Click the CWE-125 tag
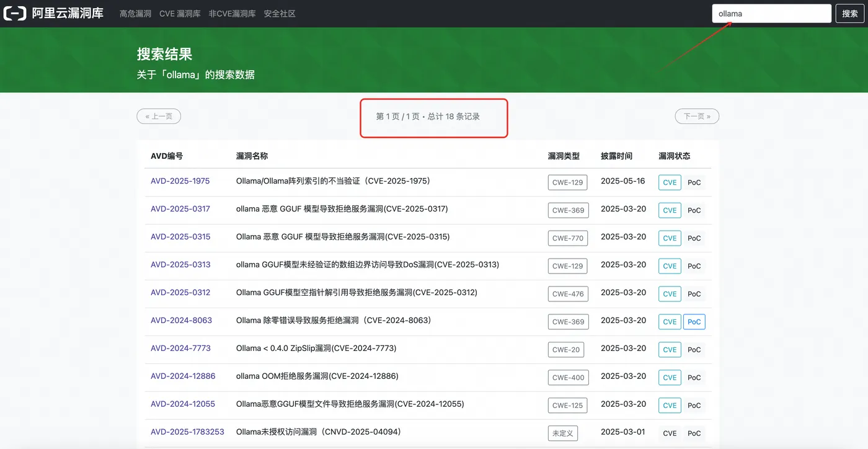This screenshot has width=868, height=449. [x=568, y=406]
